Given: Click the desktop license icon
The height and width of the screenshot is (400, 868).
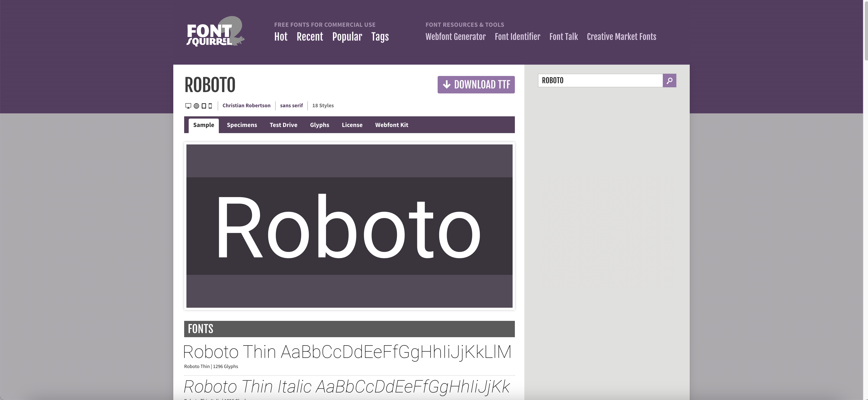Looking at the screenshot, I should pyautogui.click(x=188, y=106).
